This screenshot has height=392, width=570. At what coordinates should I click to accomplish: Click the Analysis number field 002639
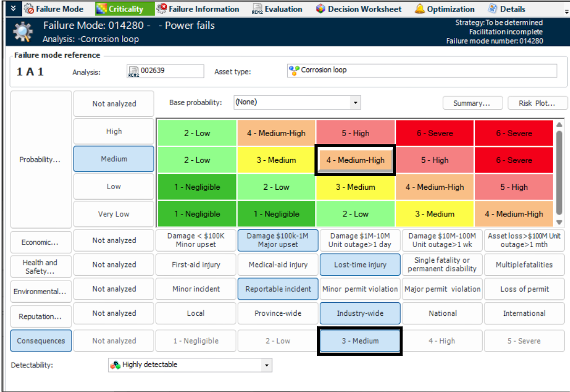click(166, 71)
